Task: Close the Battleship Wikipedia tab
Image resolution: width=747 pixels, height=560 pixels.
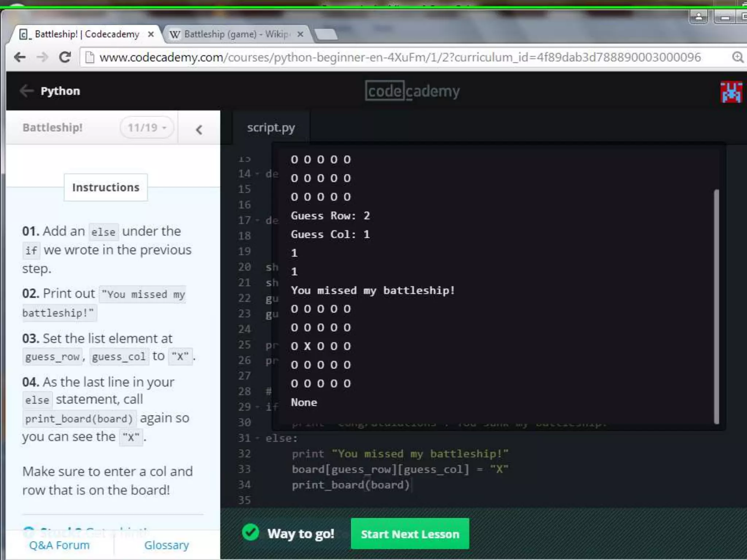Action: 300,34
